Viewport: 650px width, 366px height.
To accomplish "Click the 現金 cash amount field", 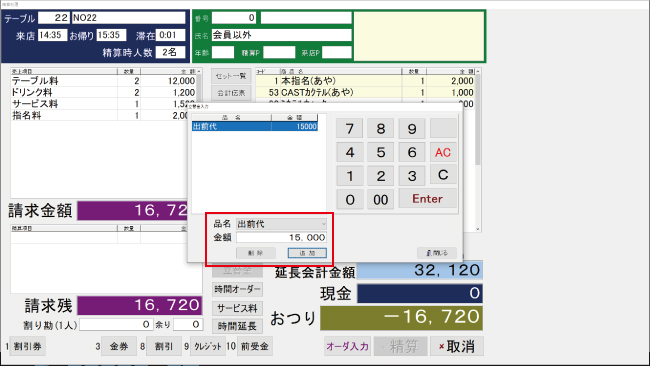I will pyautogui.click(x=420, y=293).
